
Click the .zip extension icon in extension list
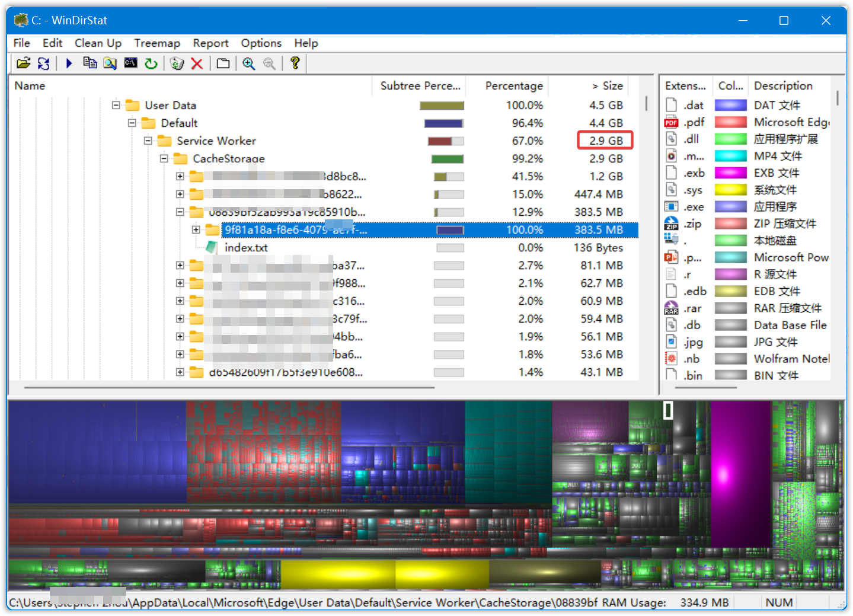(670, 224)
